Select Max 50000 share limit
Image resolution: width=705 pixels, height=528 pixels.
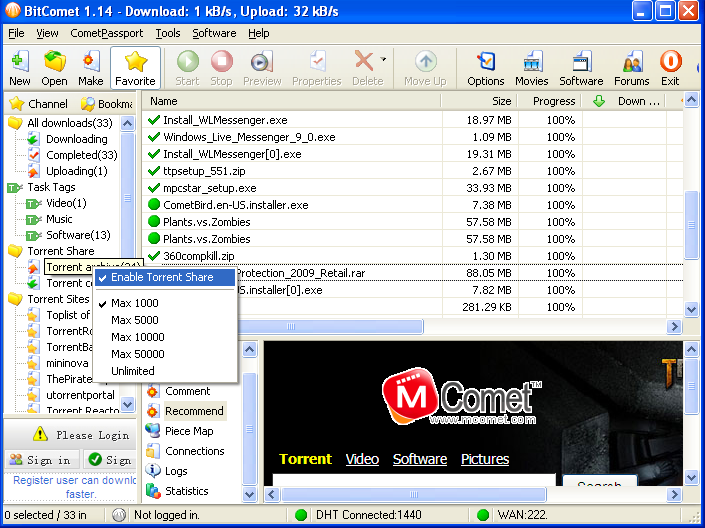[164, 354]
